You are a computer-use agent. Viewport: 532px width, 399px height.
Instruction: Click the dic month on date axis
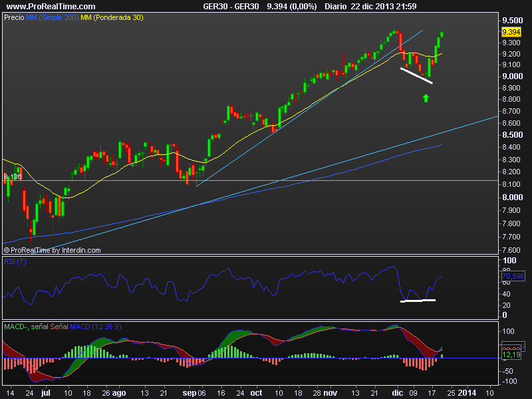click(x=397, y=392)
